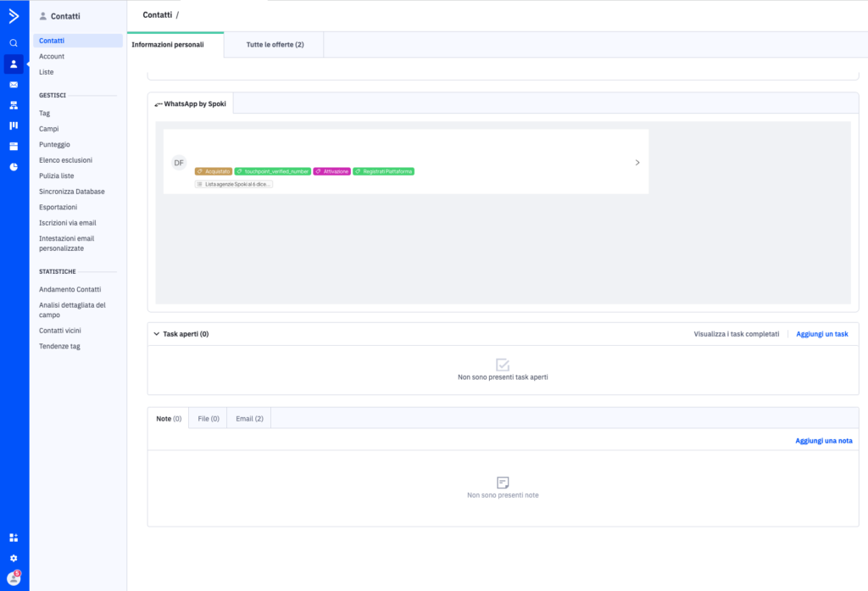Click Visualizza i task completati
The width and height of the screenshot is (868, 591).
pos(736,334)
